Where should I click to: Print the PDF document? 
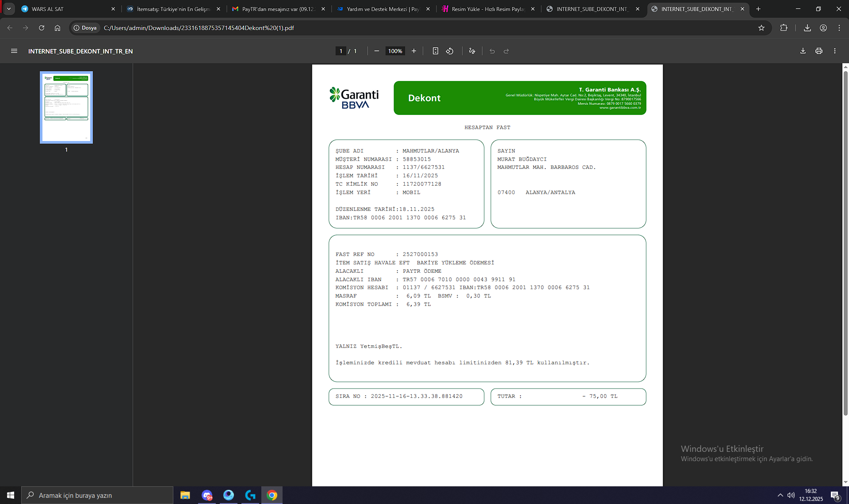point(819,51)
